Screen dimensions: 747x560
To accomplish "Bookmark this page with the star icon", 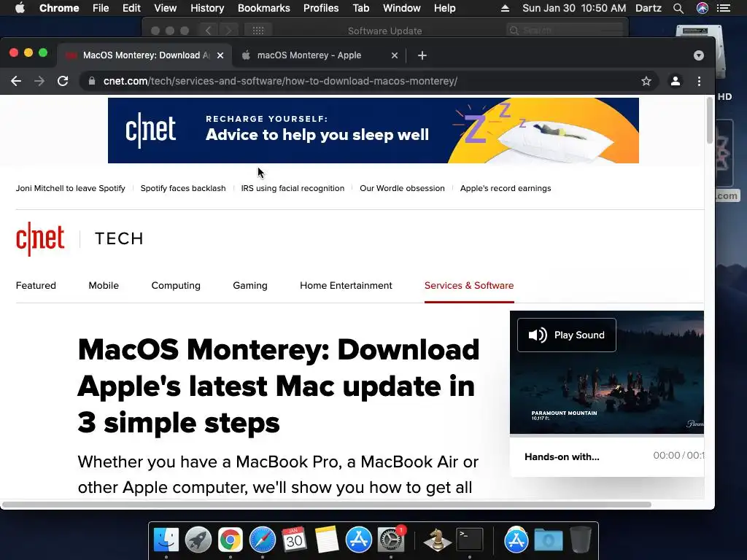I will point(646,82).
